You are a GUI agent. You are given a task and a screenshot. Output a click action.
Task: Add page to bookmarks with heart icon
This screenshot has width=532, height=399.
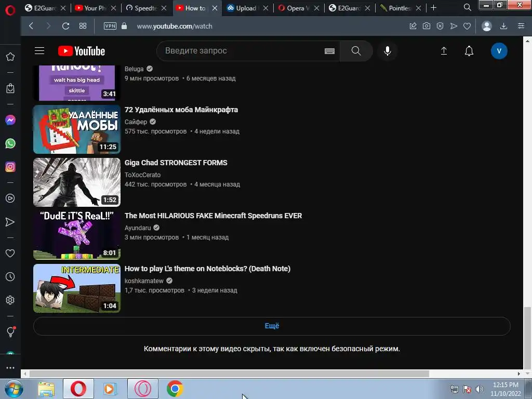467,26
